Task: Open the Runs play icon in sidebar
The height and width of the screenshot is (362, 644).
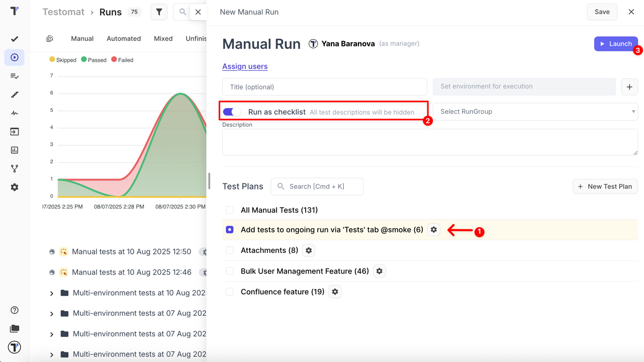Action: pyautogui.click(x=15, y=57)
